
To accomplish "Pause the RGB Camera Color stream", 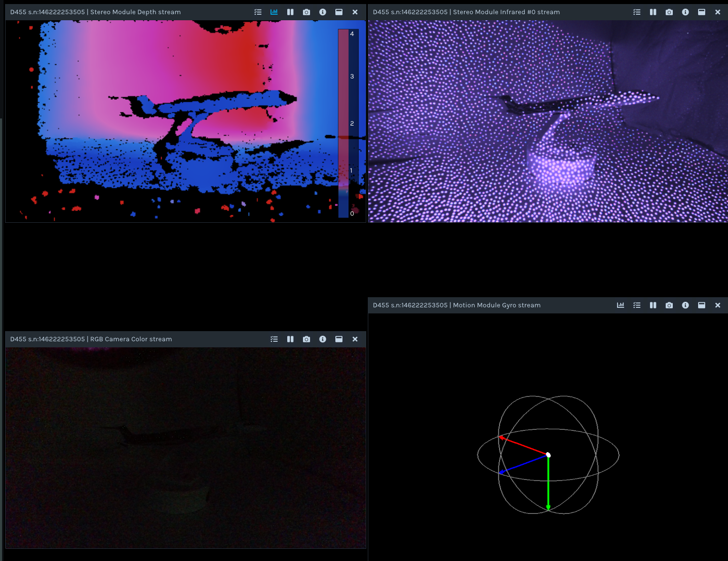I will coord(290,339).
